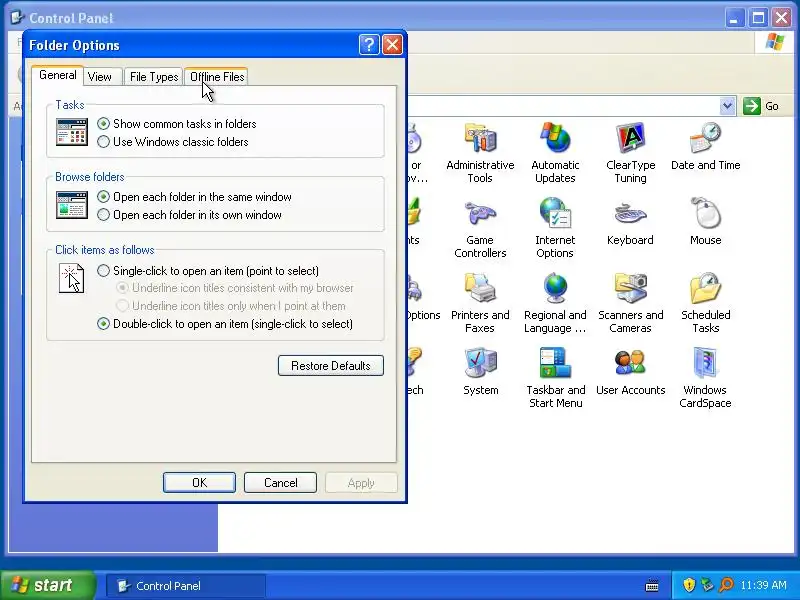Click the Go label in address bar
The image size is (800, 600).
click(771, 106)
